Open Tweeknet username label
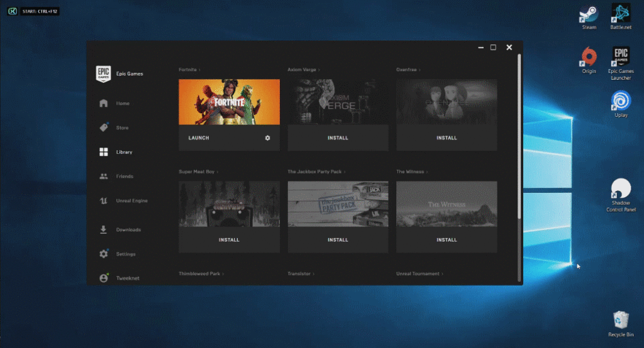The image size is (644, 348). 128,278
